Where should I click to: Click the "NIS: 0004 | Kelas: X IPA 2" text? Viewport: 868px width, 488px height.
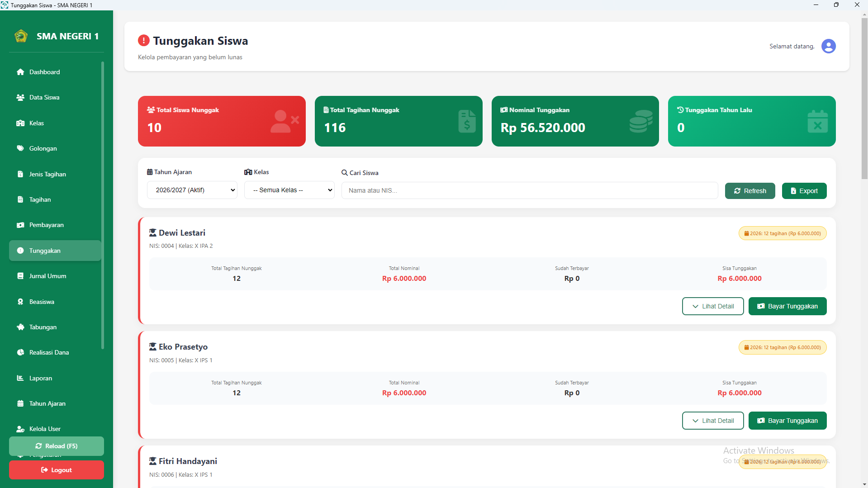[181, 246]
